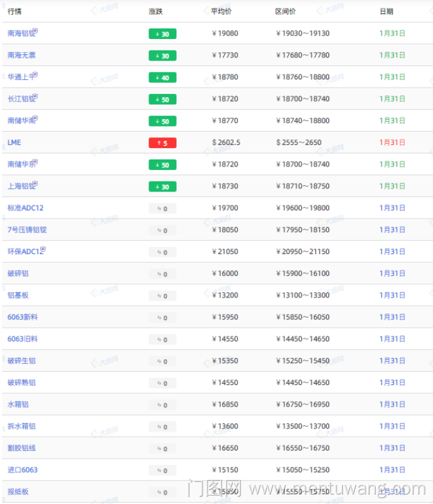This screenshot has width=433, height=504.
Task: Click the superscript icon beside 长江铝锭
Action: [x=35, y=96]
